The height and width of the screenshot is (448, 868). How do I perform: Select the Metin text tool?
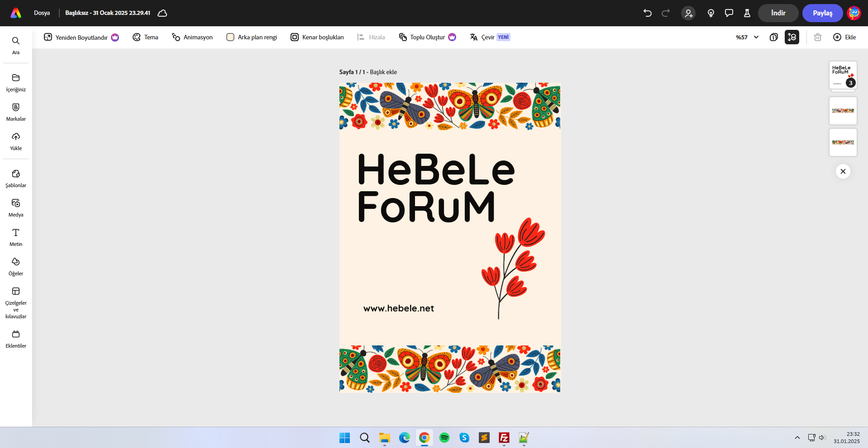[16, 237]
